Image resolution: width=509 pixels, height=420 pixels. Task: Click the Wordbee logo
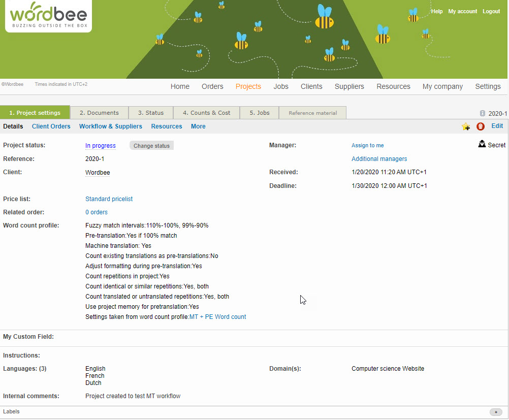click(48, 16)
